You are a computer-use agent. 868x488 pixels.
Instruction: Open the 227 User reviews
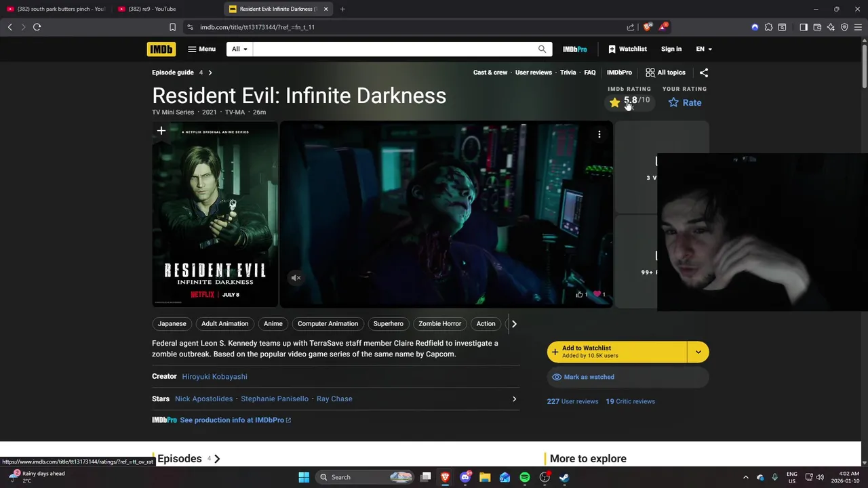(x=572, y=401)
